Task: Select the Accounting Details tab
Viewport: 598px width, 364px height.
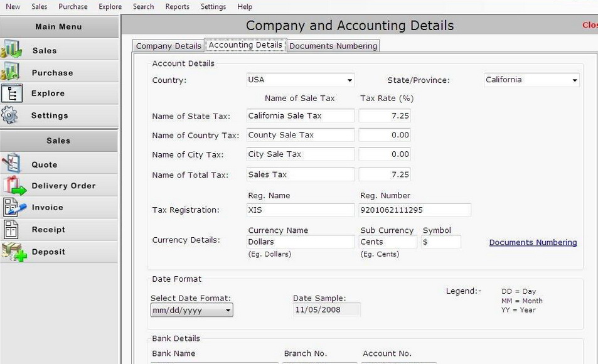Action: (x=245, y=45)
